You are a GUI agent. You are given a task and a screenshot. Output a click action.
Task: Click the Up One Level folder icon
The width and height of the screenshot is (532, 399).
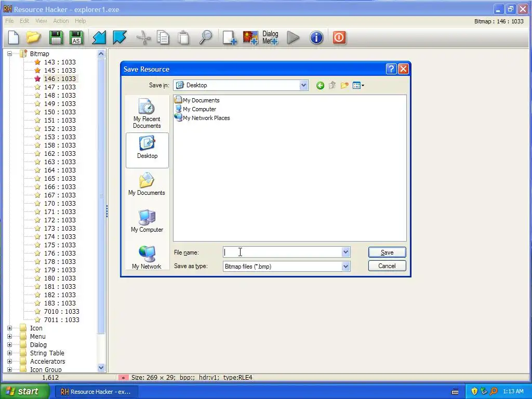pos(332,86)
